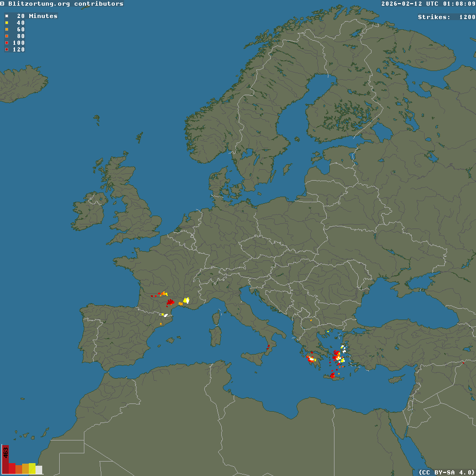Pick the dark-orange 80-minute legend marker
The width and height of the screenshot is (476, 476).
(7, 36)
